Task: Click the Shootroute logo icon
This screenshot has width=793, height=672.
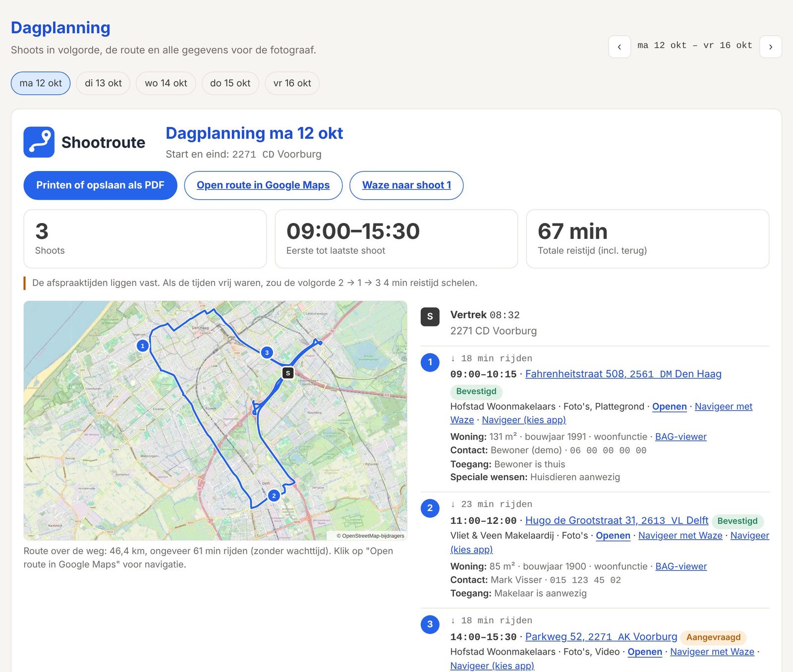Action: tap(39, 142)
